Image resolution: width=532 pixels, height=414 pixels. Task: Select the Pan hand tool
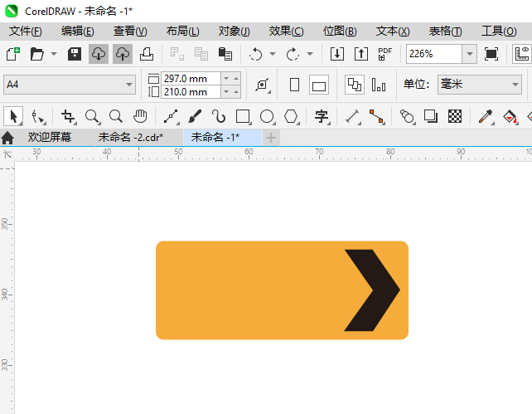coord(140,116)
